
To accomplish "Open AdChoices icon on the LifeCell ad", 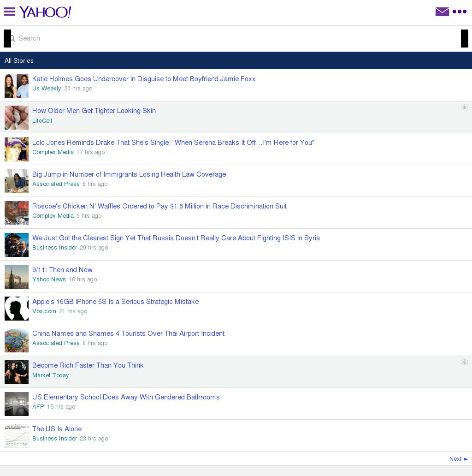I will tap(464, 107).
